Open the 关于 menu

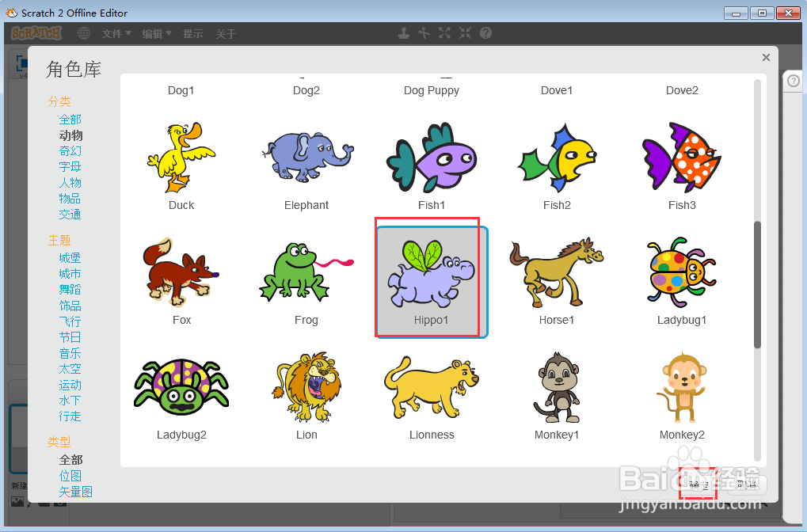point(226,34)
